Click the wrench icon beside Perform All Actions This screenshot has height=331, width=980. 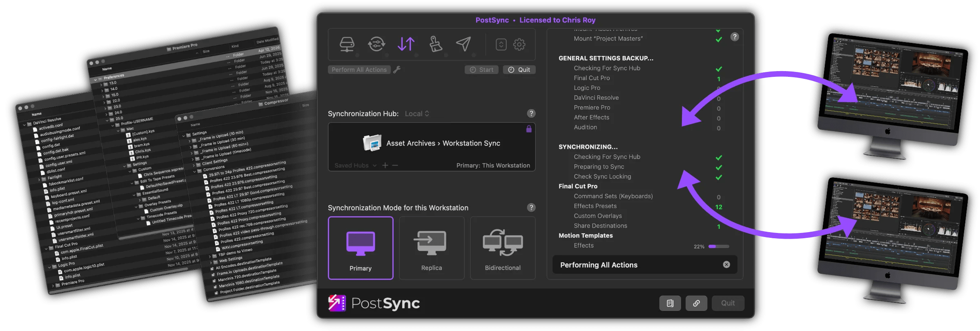tap(397, 70)
